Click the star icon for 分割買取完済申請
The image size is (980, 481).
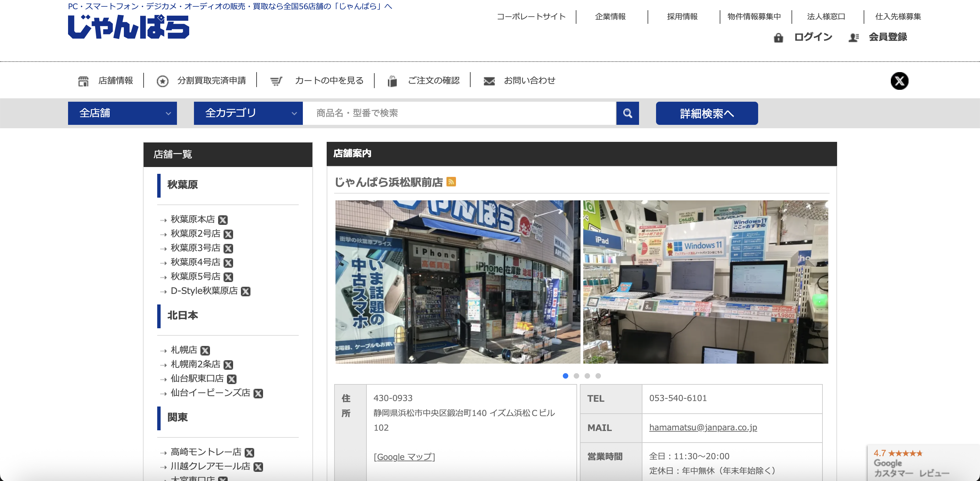(x=162, y=81)
